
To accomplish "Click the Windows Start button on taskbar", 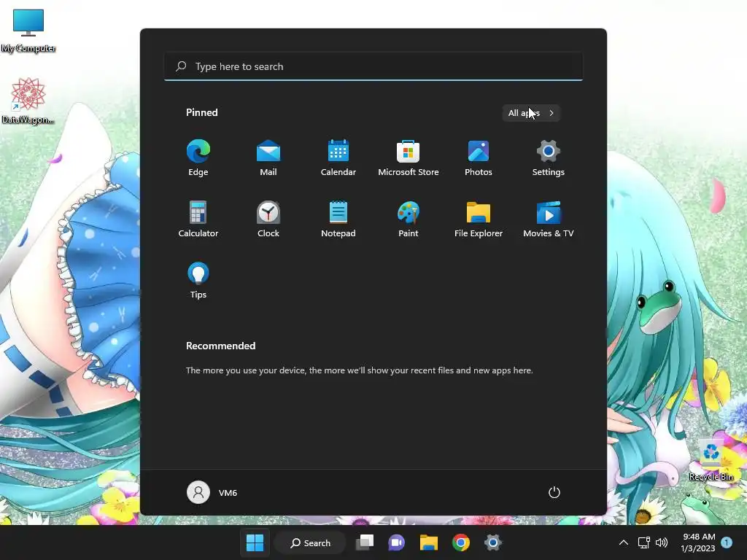I will 255,542.
